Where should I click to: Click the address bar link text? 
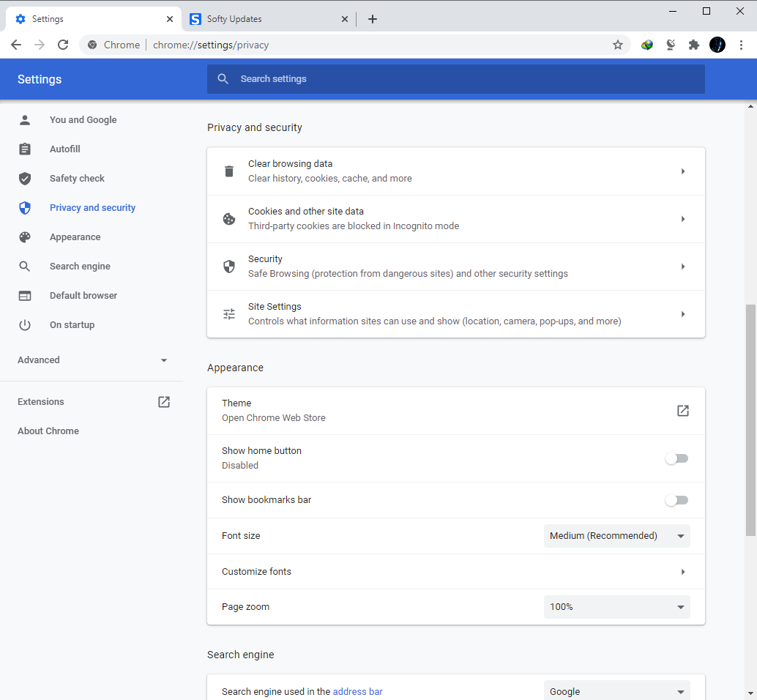(358, 691)
